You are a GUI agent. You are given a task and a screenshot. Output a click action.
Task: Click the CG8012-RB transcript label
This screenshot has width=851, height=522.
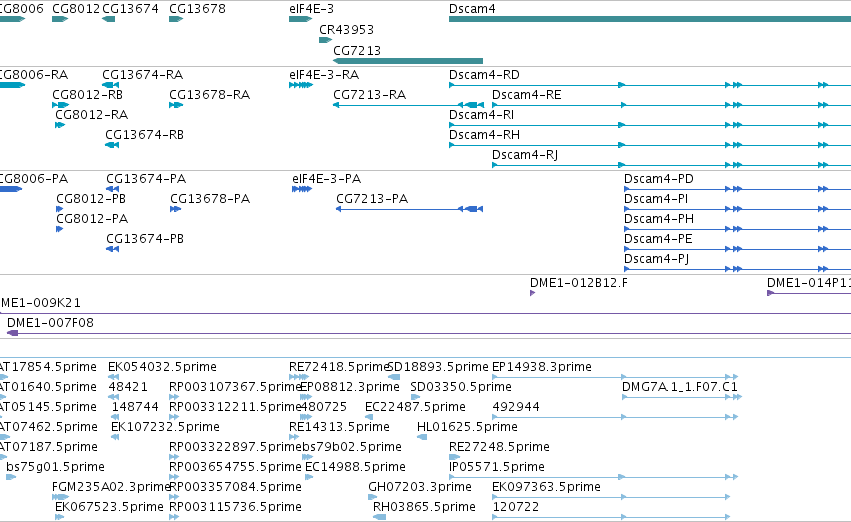click(x=87, y=94)
